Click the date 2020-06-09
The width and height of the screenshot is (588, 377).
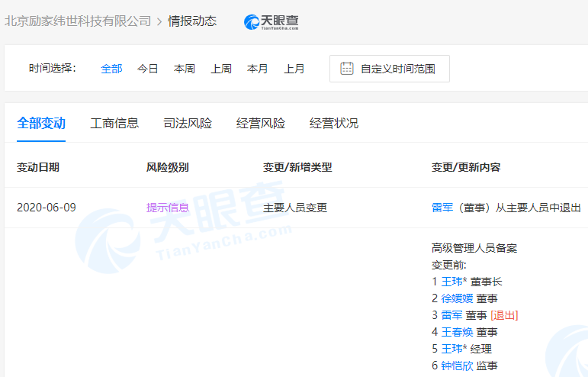click(x=47, y=208)
